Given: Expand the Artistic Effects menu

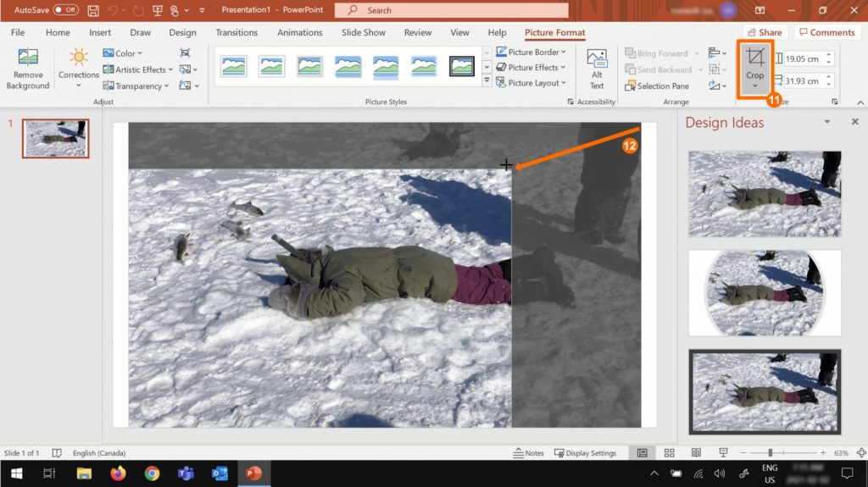Looking at the screenshot, I should point(140,69).
